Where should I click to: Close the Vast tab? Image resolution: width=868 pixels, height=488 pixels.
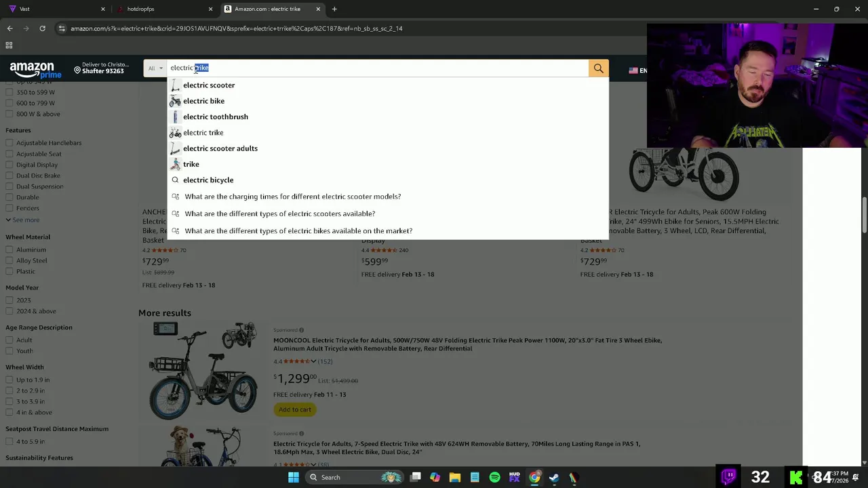[x=103, y=9]
